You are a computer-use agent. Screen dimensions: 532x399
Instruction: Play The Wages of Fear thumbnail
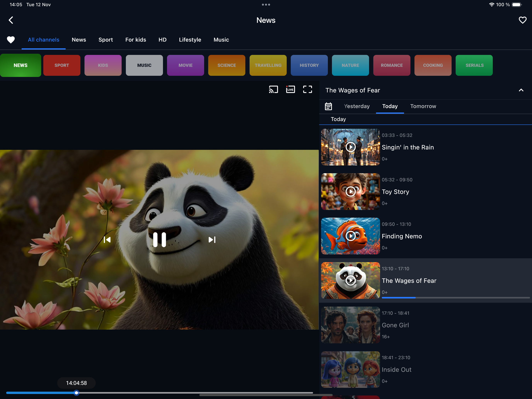tap(350, 280)
